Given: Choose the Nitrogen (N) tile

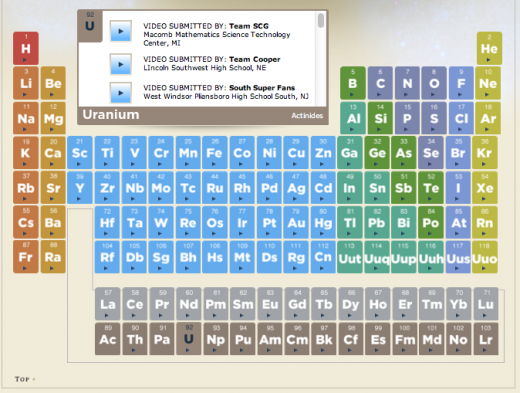Looking at the screenshot, I should [x=407, y=83].
